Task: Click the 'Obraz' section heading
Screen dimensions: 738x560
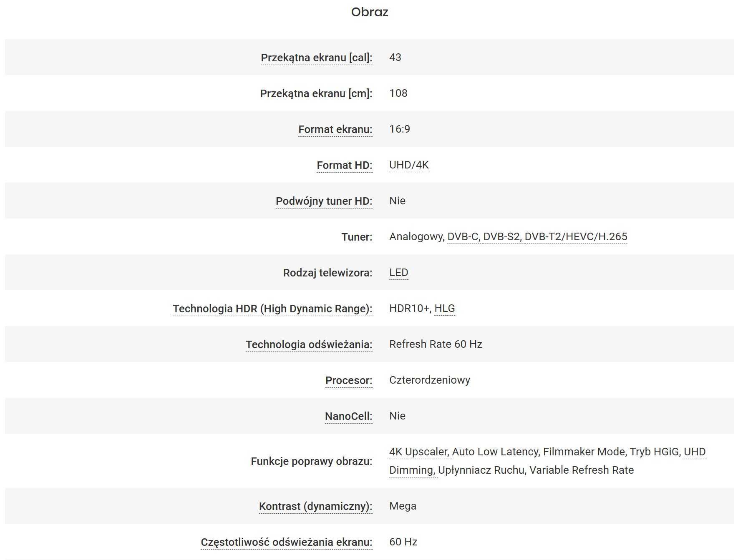Action: coord(370,12)
